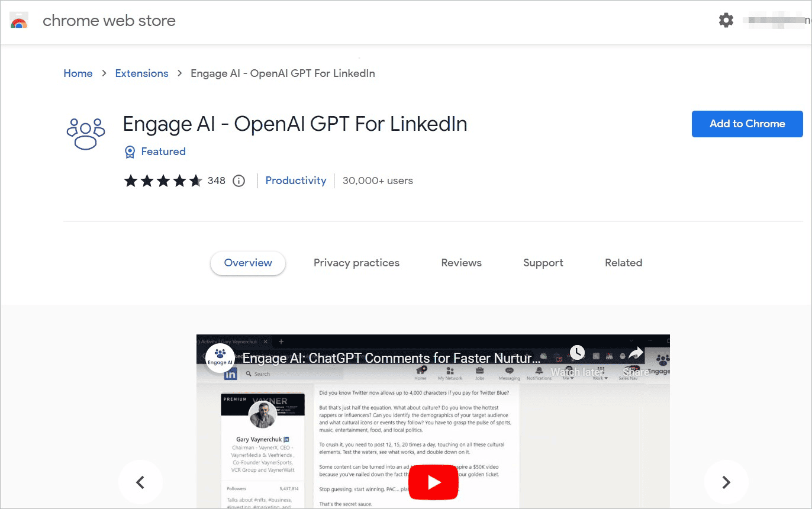Viewport: 812px width, 509px height.
Task: Click the Engage AI extension logo
Action: [86, 133]
